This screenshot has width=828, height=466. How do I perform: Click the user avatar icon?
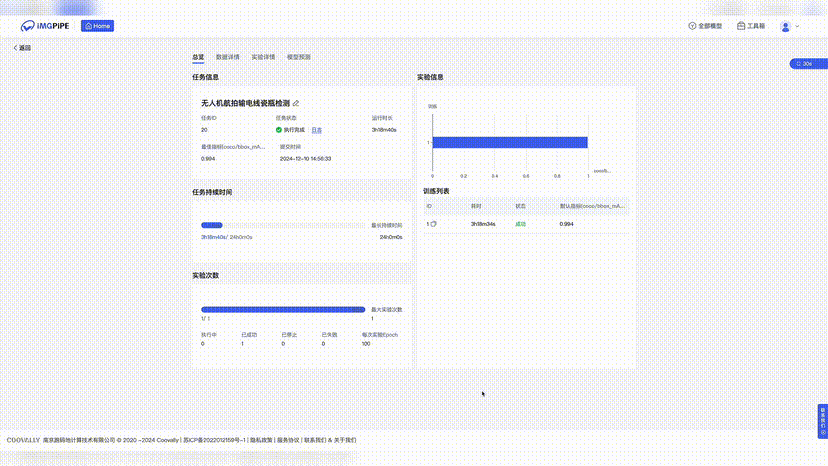[x=785, y=26]
